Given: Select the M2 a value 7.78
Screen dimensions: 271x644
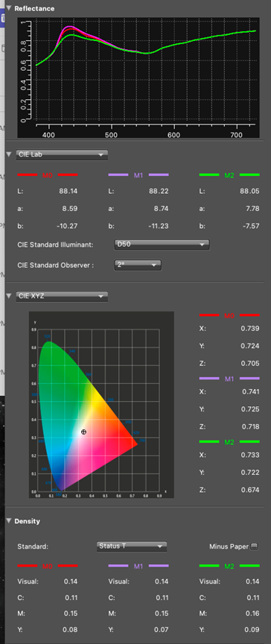Looking at the screenshot, I should point(252,209).
